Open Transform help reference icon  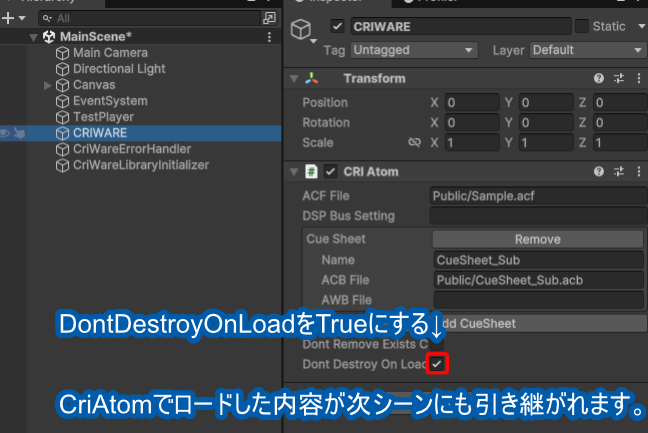(599, 78)
